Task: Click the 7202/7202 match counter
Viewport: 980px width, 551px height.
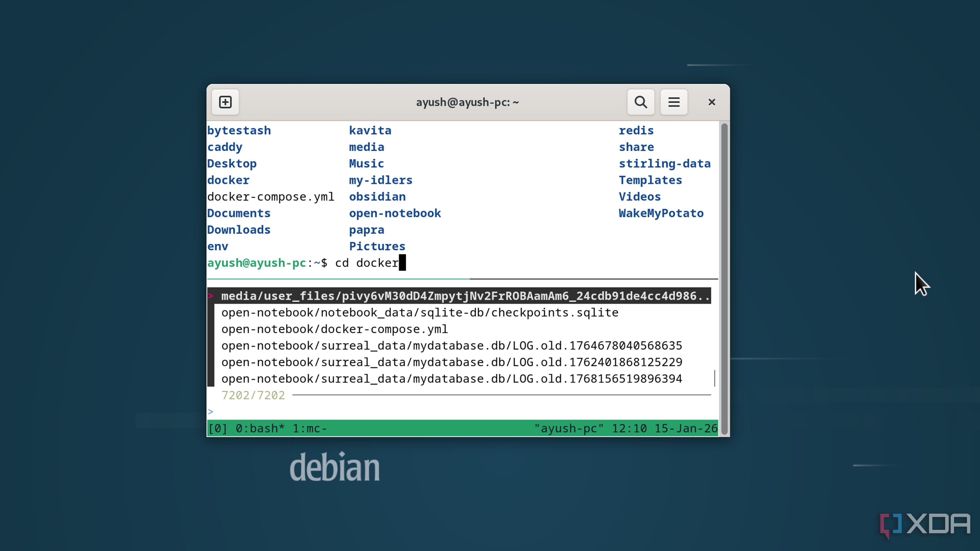Action: tap(253, 395)
